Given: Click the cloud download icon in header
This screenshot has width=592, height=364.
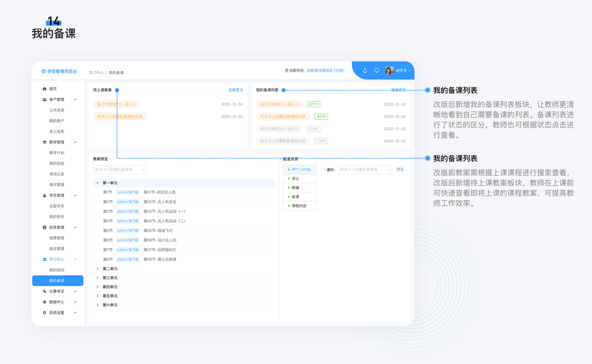Looking at the screenshot, I should [377, 70].
